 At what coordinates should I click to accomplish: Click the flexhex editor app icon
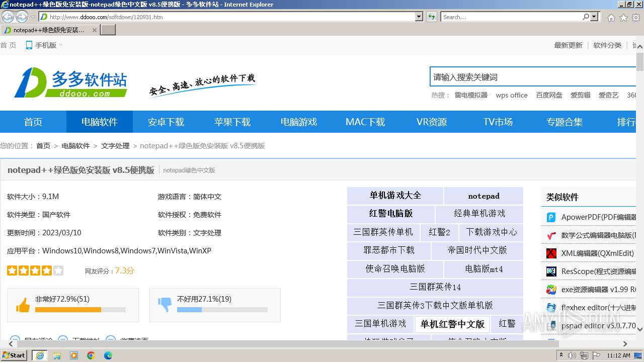[x=551, y=308]
